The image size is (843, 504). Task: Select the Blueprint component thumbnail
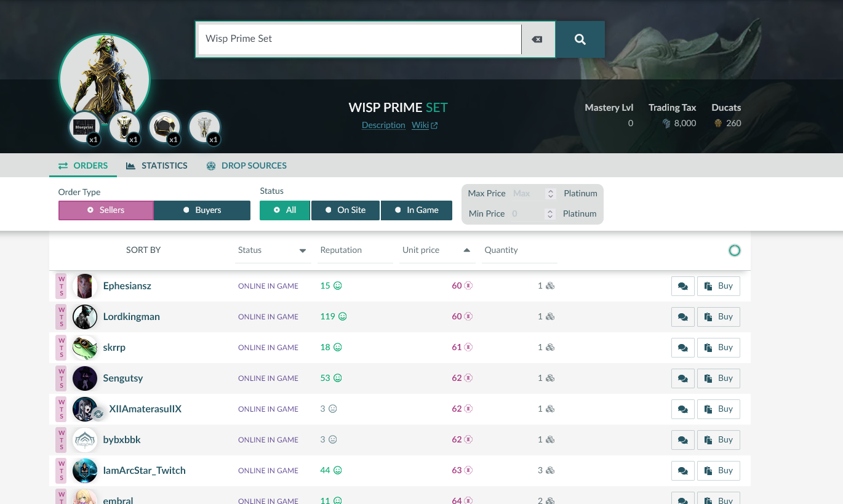click(84, 127)
